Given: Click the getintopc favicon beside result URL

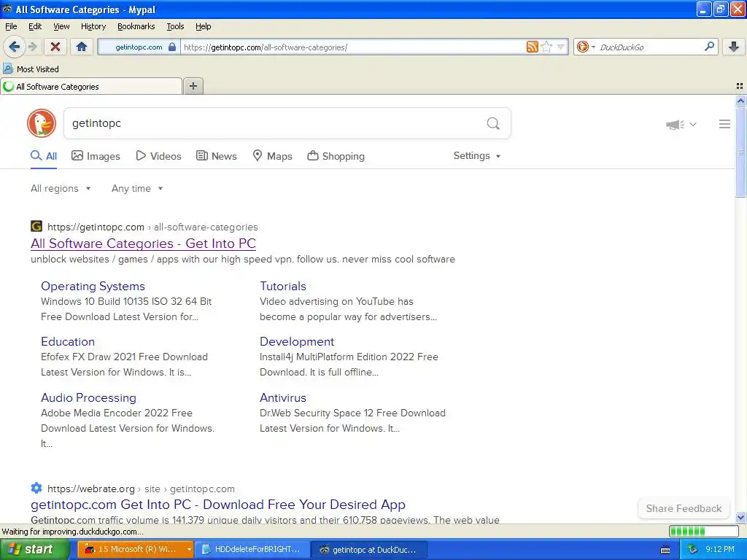Looking at the screenshot, I should pyautogui.click(x=36, y=226).
